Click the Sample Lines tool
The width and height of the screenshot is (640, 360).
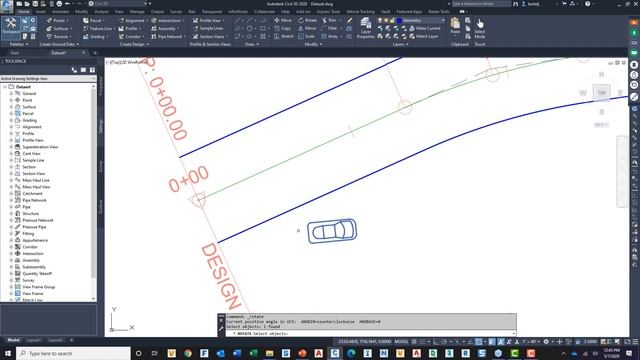coord(208,29)
